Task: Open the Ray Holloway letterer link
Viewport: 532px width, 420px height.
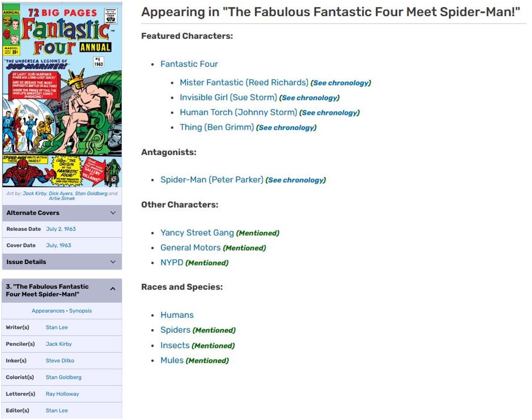Action: [62, 394]
